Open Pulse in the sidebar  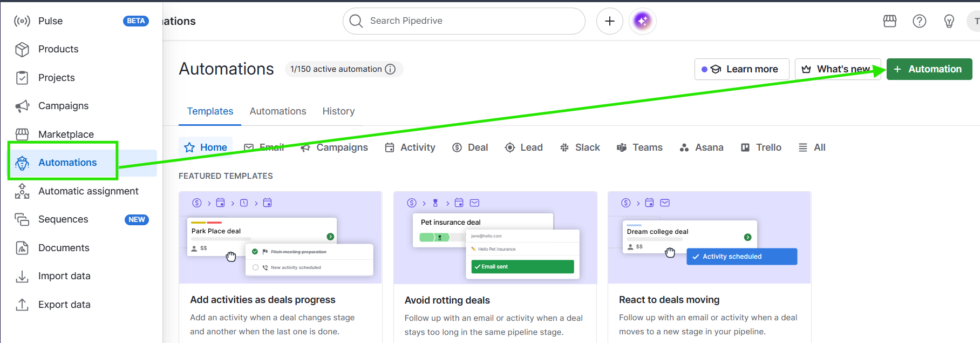(50, 21)
